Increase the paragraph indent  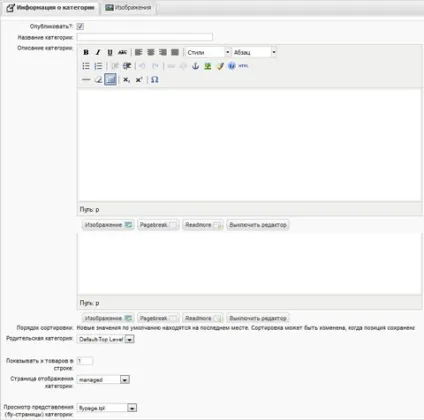coord(127,66)
